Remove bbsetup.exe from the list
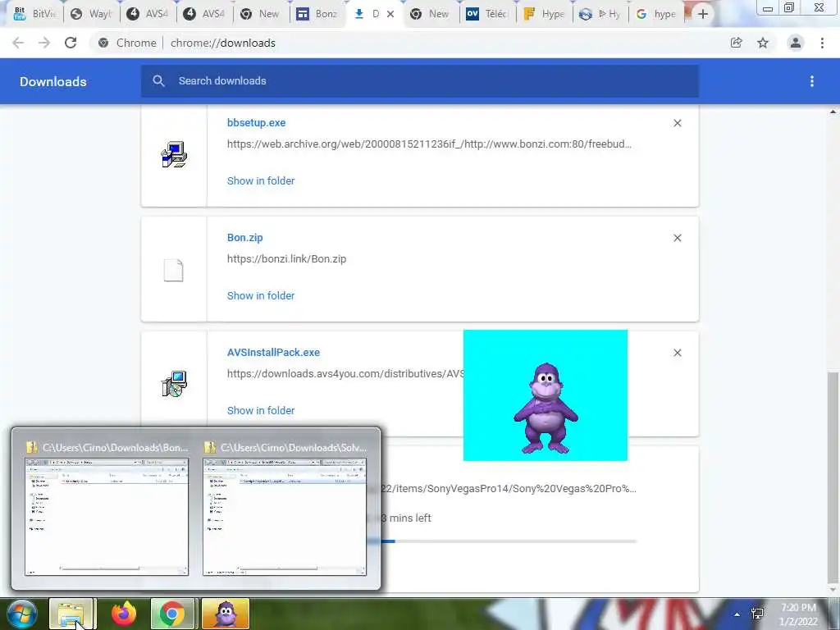840x630 pixels. pos(677,123)
